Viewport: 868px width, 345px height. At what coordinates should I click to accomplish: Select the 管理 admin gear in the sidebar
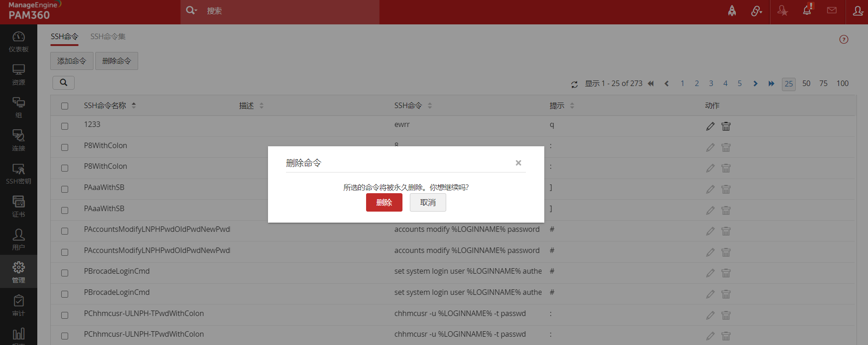(x=18, y=272)
